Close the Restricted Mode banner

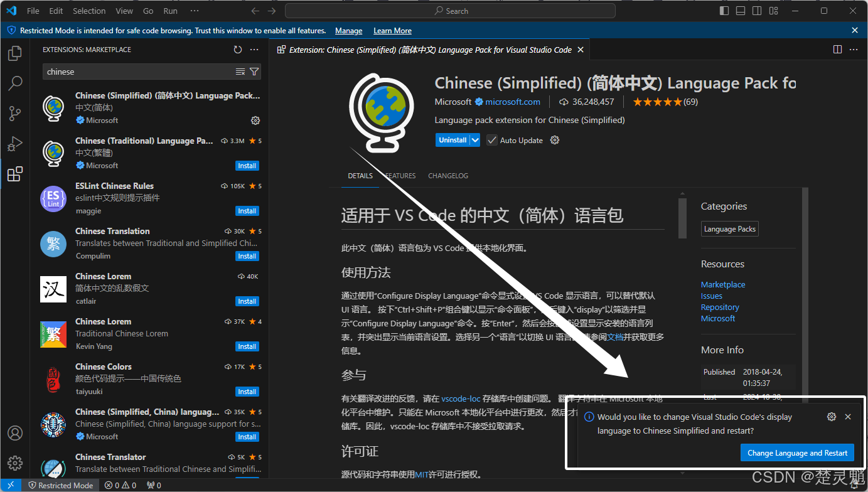coord(855,30)
